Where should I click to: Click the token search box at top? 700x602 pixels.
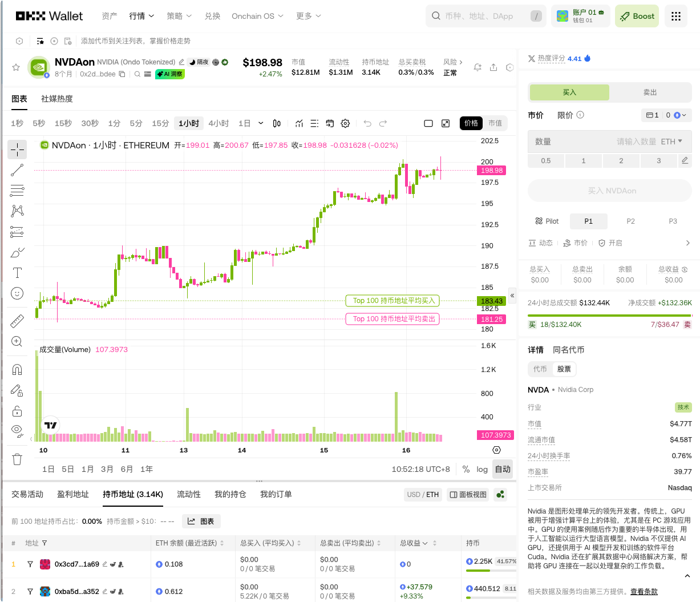click(x=485, y=16)
